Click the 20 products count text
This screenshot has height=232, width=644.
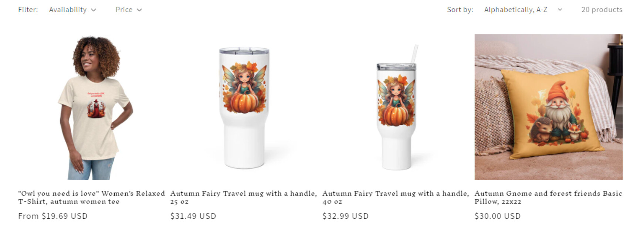[x=602, y=10]
